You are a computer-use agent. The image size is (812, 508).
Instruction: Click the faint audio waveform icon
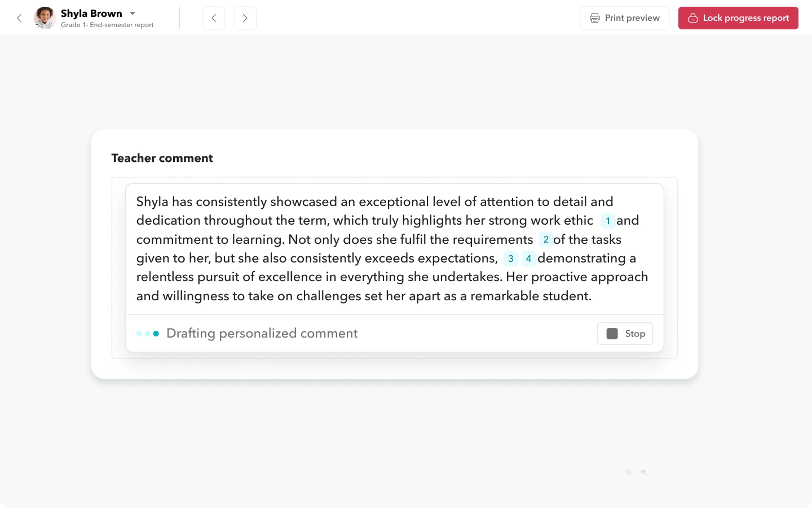pos(628,472)
